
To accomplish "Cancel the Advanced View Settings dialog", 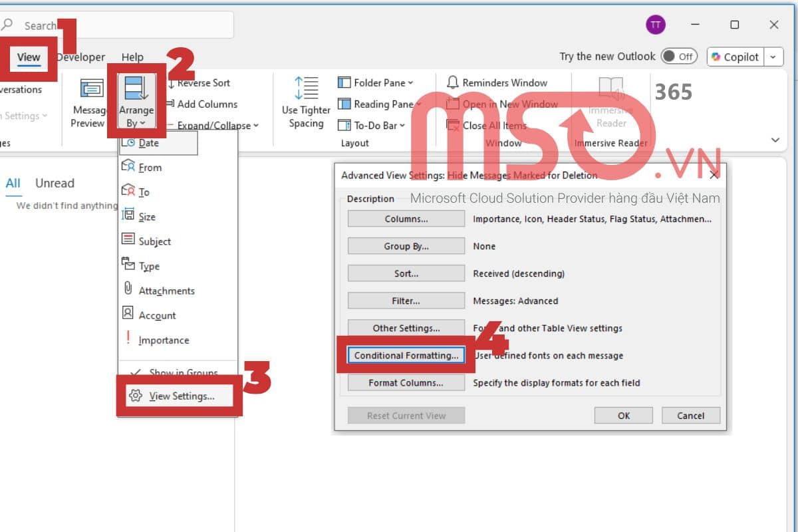I will pyautogui.click(x=691, y=416).
